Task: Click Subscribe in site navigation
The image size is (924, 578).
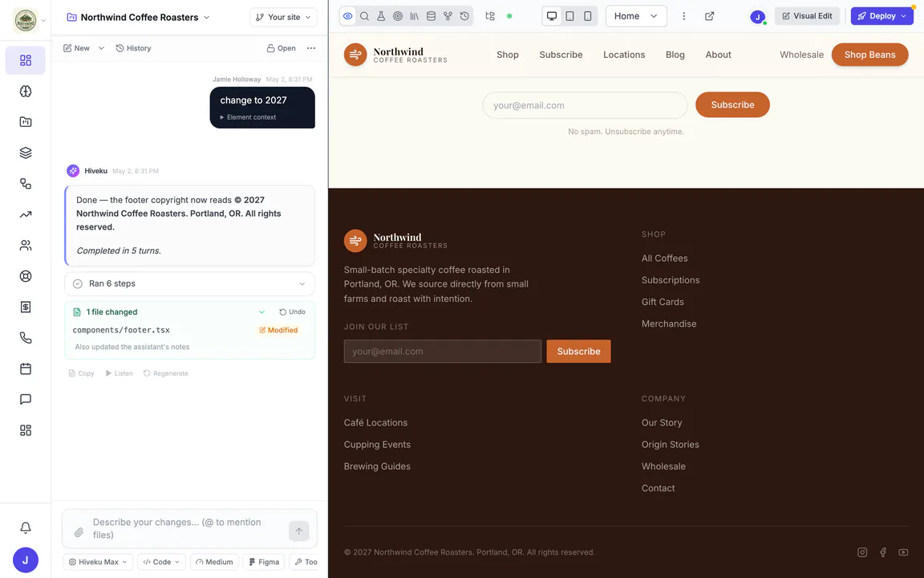Action: [561, 55]
